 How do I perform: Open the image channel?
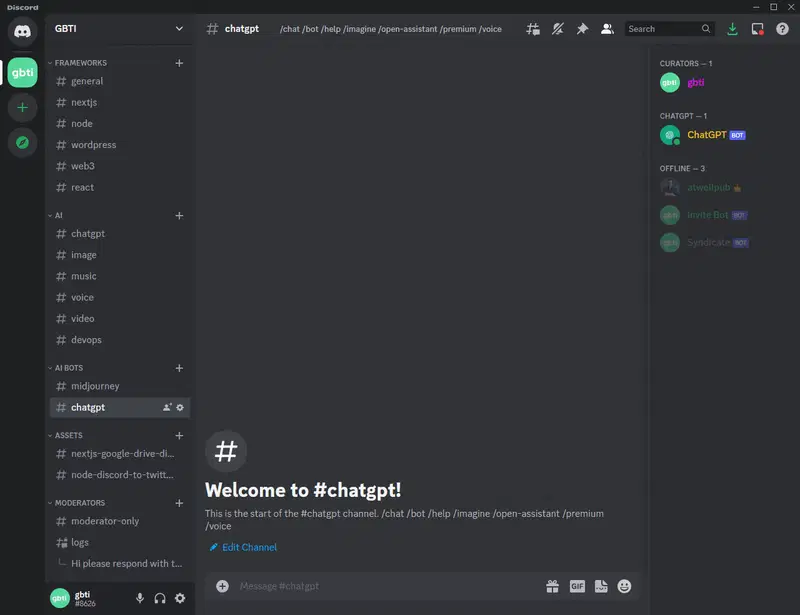120,255
